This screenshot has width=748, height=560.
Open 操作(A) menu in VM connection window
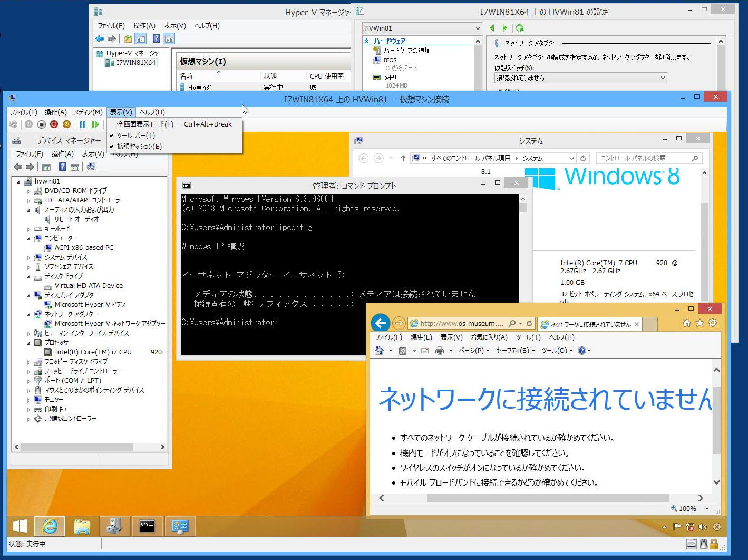(55, 112)
